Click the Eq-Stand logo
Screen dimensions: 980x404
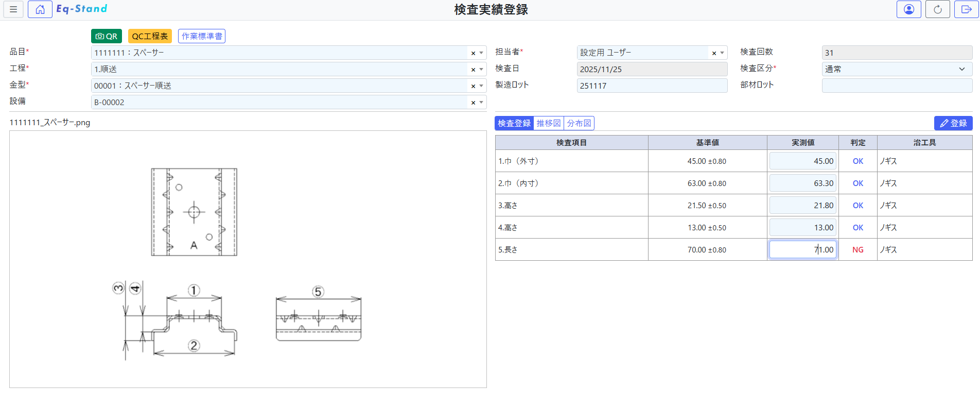(x=82, y=9)
